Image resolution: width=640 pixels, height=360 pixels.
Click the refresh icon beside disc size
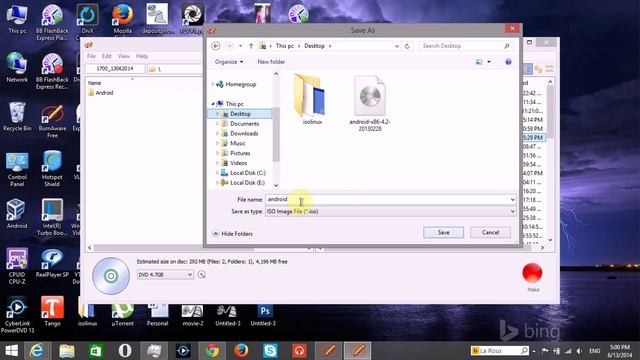coord(201,275)
